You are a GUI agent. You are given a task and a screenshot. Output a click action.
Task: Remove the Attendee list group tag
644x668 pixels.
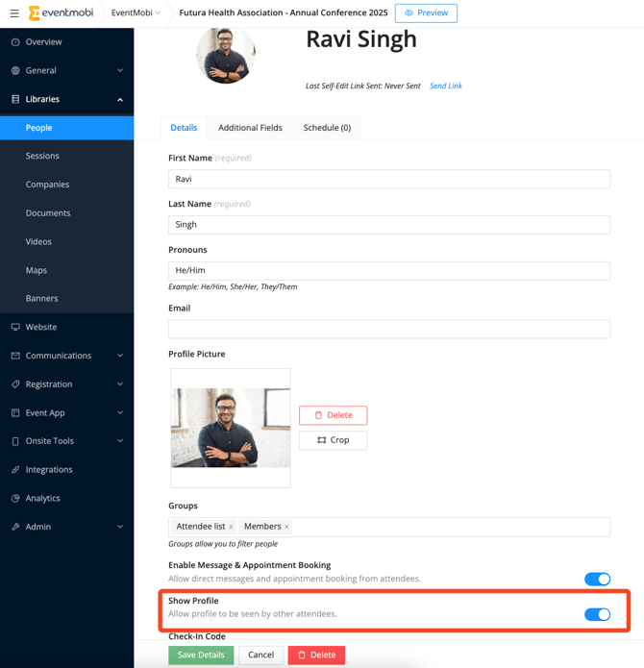tap(231, 527)
